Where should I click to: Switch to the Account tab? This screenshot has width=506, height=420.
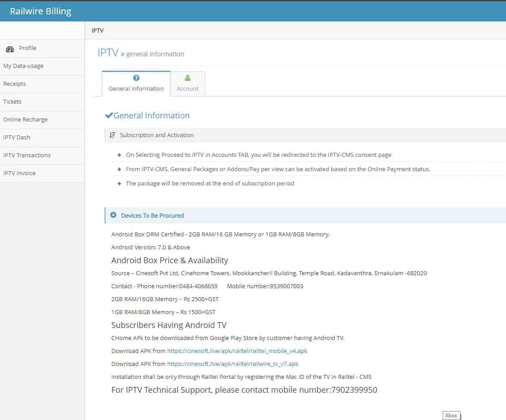point(187,84)
